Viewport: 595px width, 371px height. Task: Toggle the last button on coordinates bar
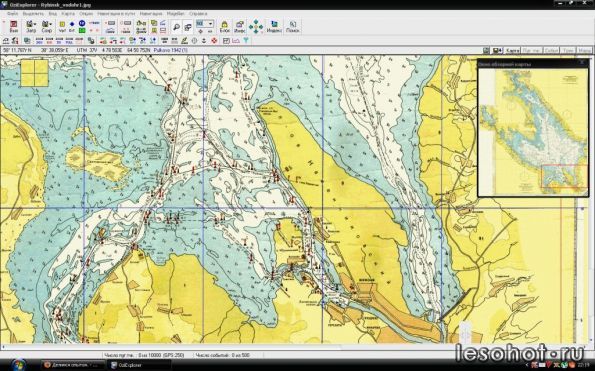[x=584, y=50]
